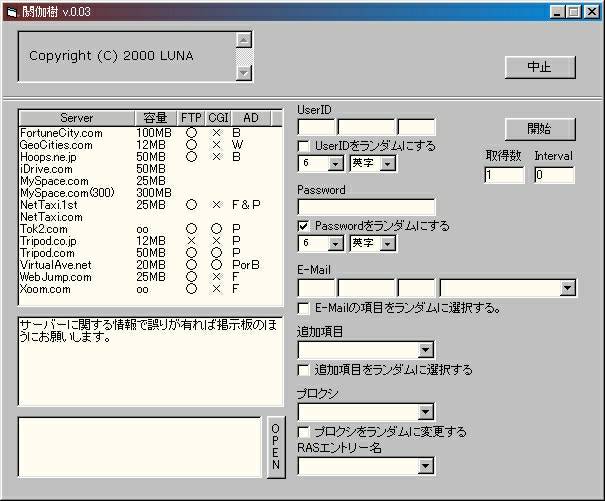The image size is (605, 501).
Task: Click the middle UserID input field
Action: coord(366,127)
